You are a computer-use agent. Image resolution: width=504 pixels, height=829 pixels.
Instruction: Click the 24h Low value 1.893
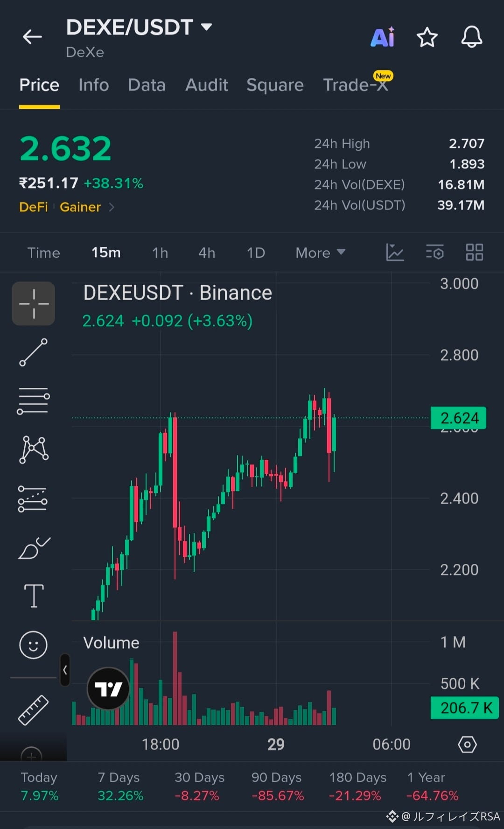[x=467, y=164]
